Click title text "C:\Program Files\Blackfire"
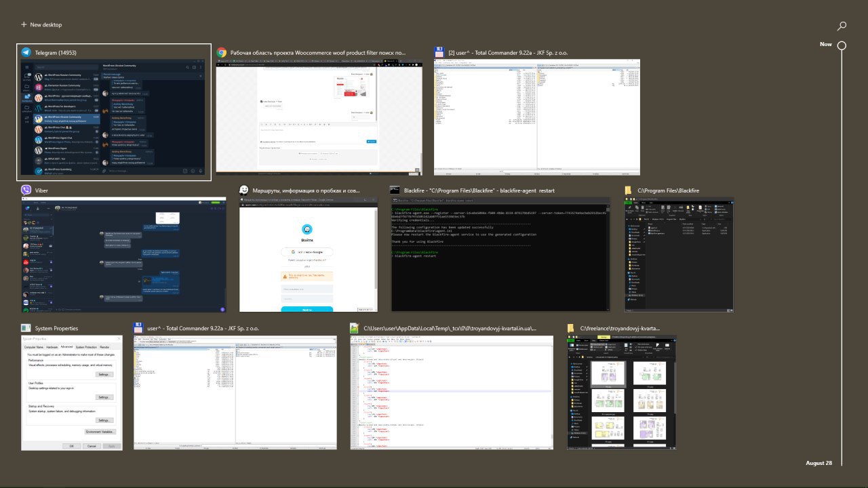 (x=668, y=191)
